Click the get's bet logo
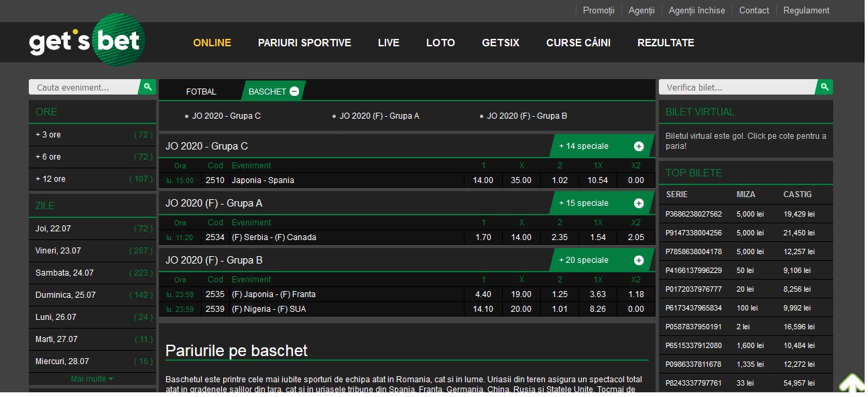The image size is (868, 397). tap(87, 42)
